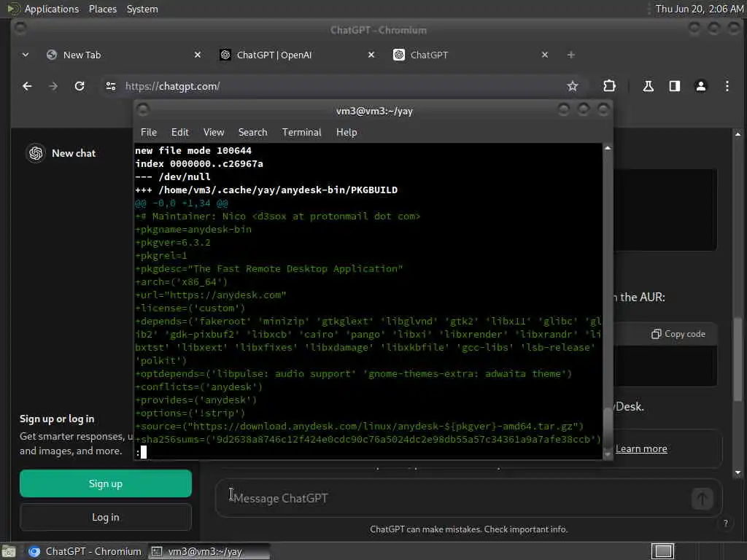Click ChatGPT page scrollbar down arrow
Viewport: 747px width, 560px height.
click(x=738, y=472)
